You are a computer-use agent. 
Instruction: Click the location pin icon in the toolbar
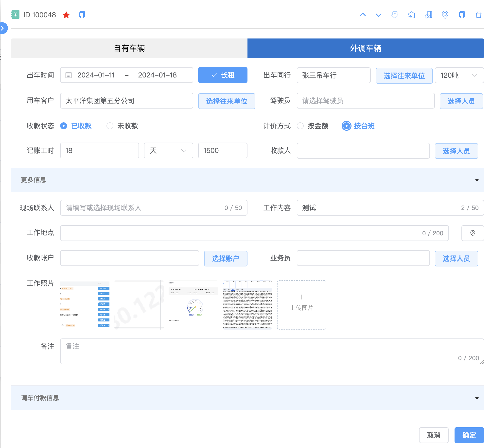[445, 15]
